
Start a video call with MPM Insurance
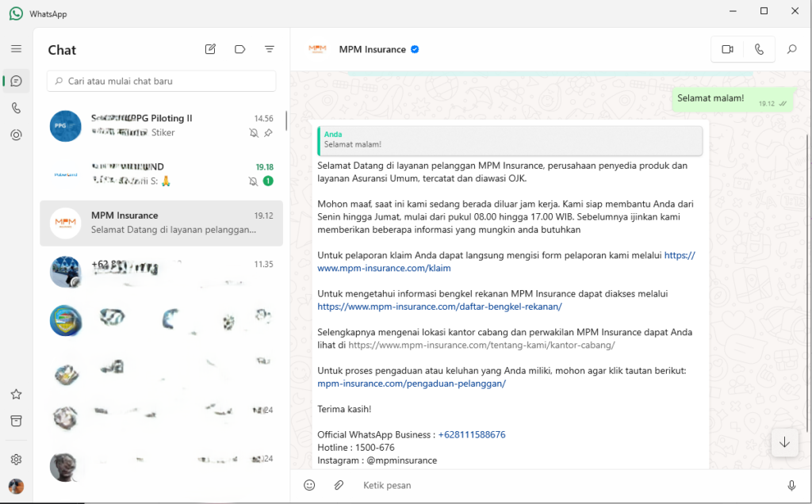[x=728, y=49]
